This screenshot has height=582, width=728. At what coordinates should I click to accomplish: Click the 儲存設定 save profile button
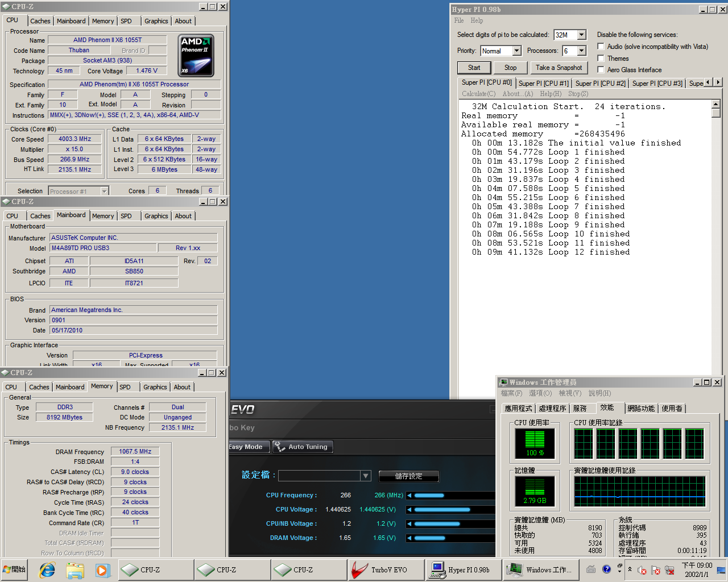(409, 476)
